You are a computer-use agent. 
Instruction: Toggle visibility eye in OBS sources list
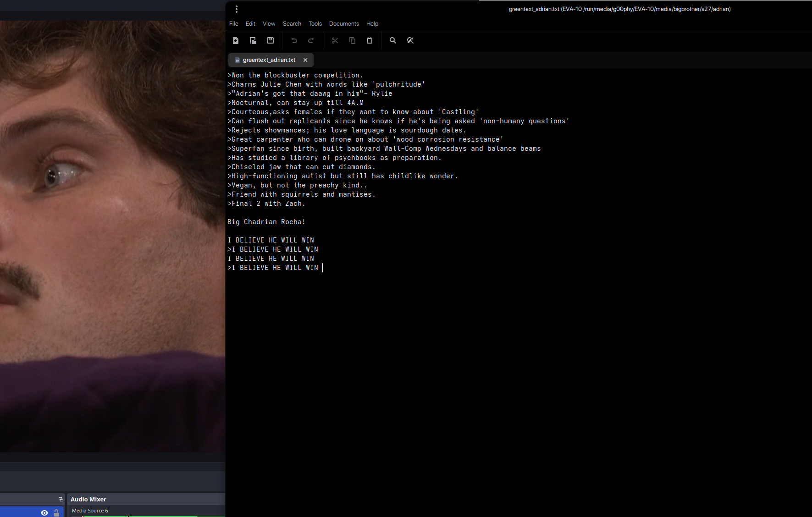(44, 513)
